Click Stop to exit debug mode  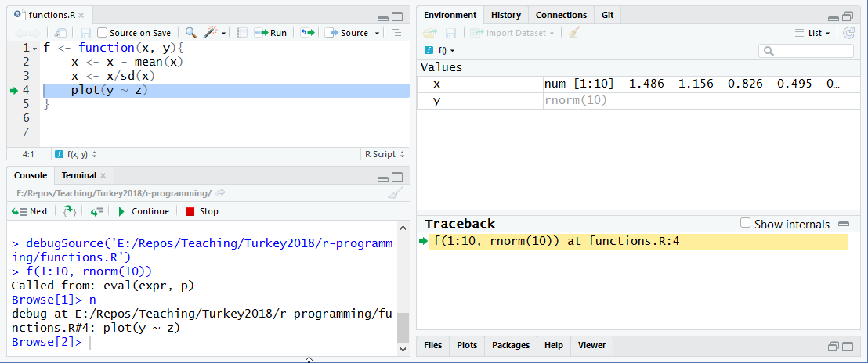pyautogui.click(x=201, y=211)
